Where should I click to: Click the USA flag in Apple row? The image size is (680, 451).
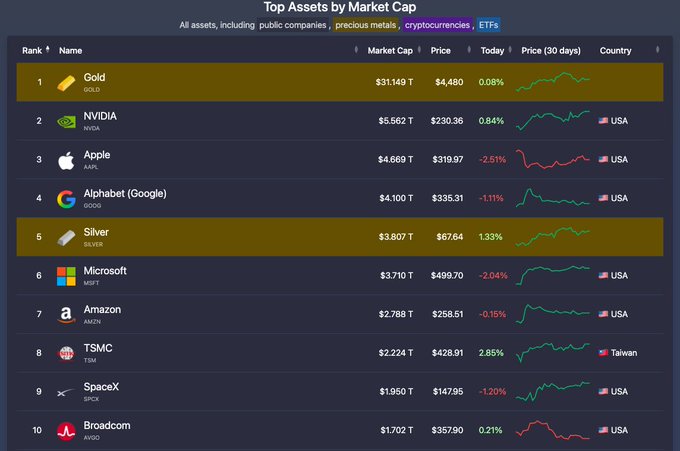603,159
